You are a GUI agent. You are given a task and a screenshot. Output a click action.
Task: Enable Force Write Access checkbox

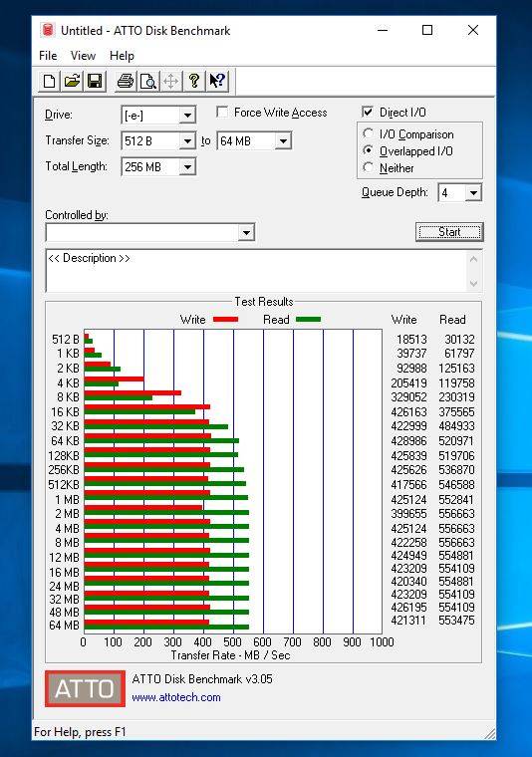(x=222, y=113)
